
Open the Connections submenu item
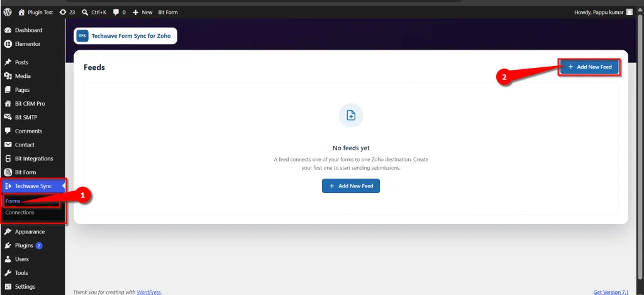tap(19, 213)
